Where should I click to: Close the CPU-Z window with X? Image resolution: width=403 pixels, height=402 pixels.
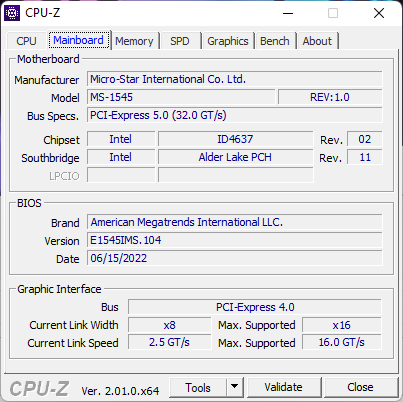tap(379, 13)
